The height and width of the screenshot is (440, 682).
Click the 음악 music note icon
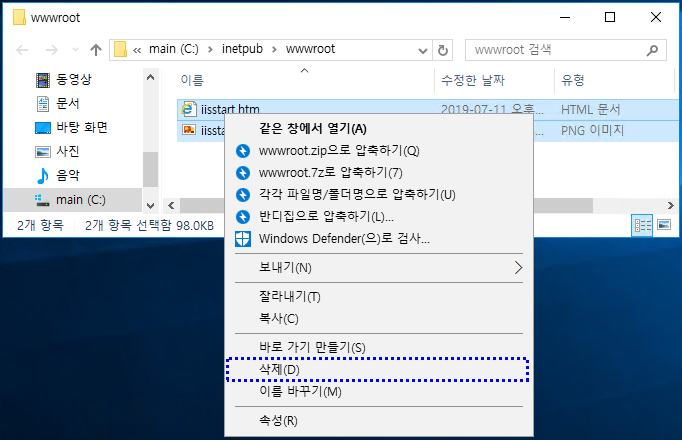(x=43, y=176)
